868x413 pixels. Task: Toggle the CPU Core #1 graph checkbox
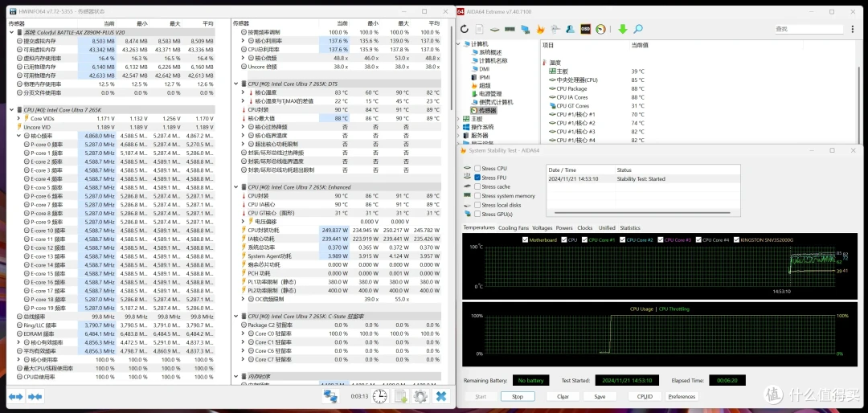[x=584, y=240]
